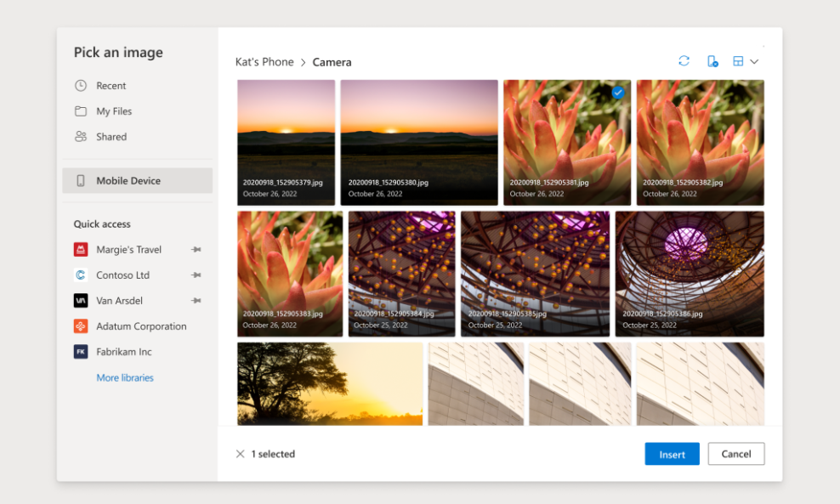Select dome photo 20200918_152905386.jpg
Screen dimensions: 840x504
690,274
